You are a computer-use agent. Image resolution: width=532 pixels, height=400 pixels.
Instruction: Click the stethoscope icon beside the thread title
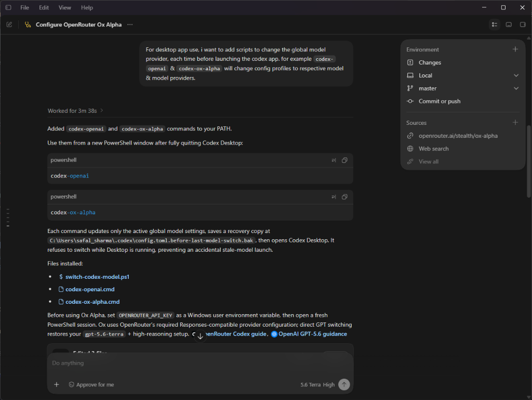tap(28, 24)
